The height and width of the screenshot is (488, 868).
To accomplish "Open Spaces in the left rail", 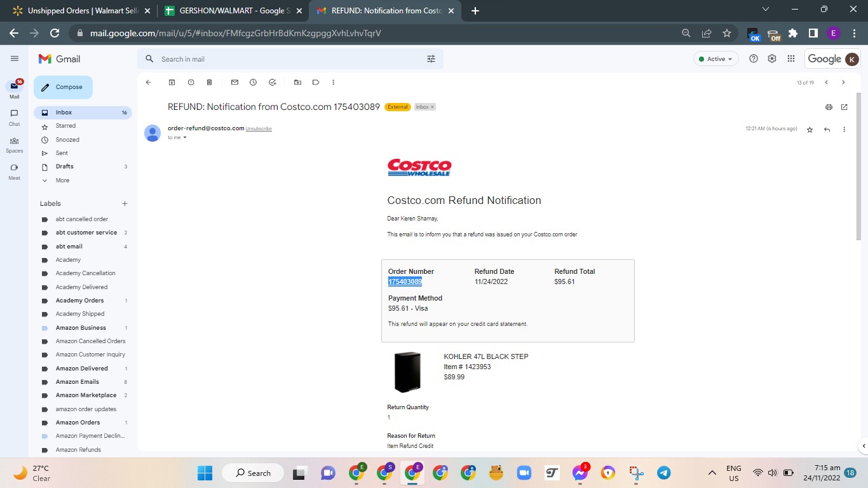I will point(14,144).
